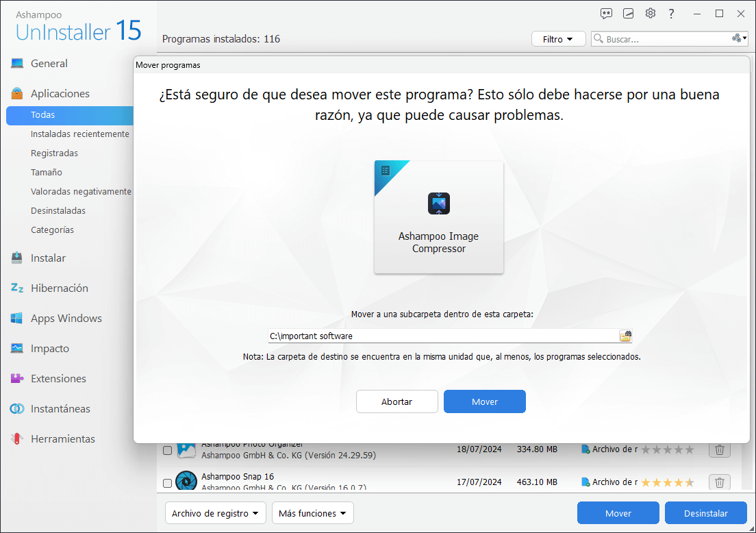Open the Desinstaladas section

point(58,211)
